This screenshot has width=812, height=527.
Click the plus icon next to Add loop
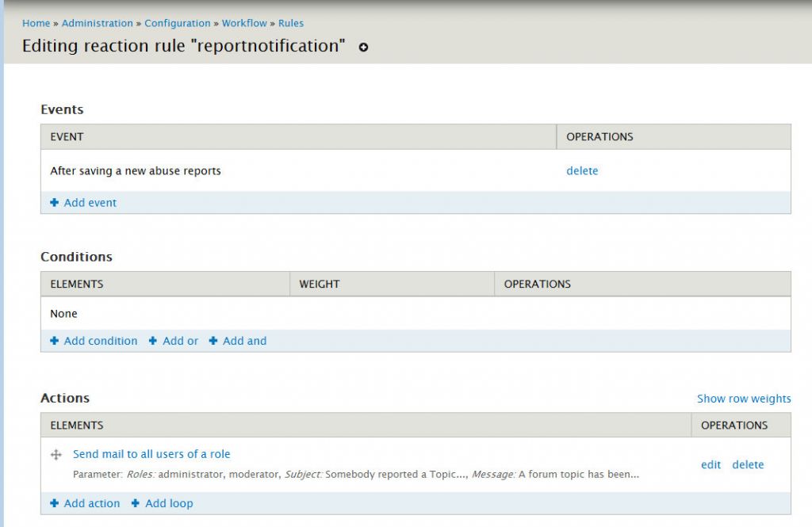(136, 503)
